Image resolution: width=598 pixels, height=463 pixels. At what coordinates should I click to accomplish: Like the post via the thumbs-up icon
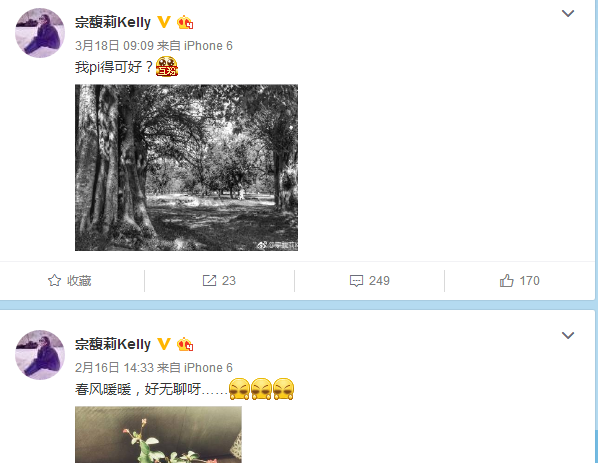click(506, 281)
